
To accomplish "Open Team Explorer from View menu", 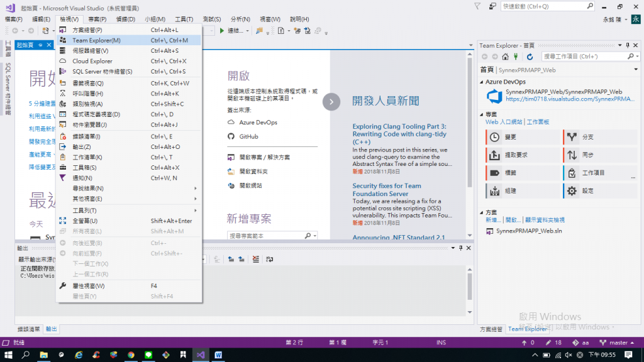I will pos(129,40).
